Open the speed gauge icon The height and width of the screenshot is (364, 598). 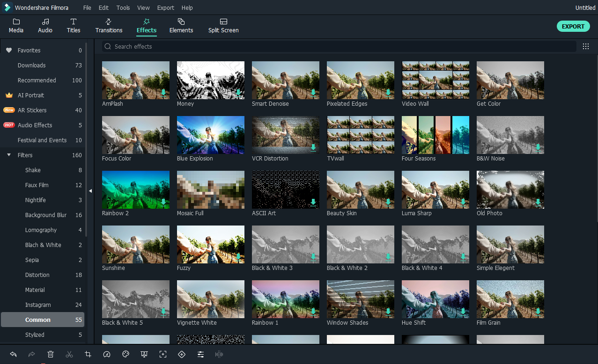tap(107, 354)
